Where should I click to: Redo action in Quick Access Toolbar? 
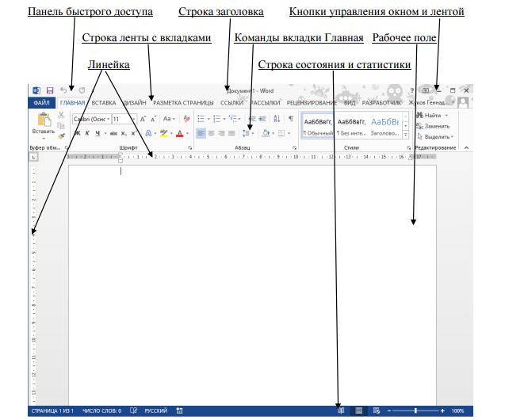(82, 90)
